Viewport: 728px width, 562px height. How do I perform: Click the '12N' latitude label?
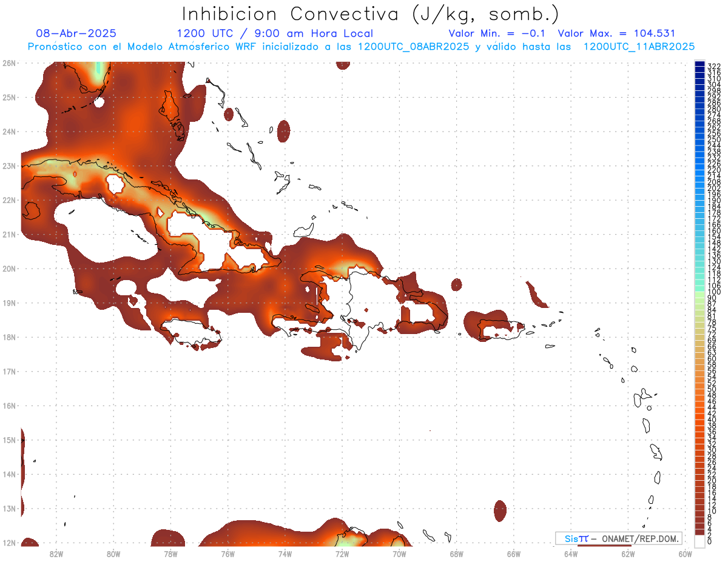click(9, 543)
